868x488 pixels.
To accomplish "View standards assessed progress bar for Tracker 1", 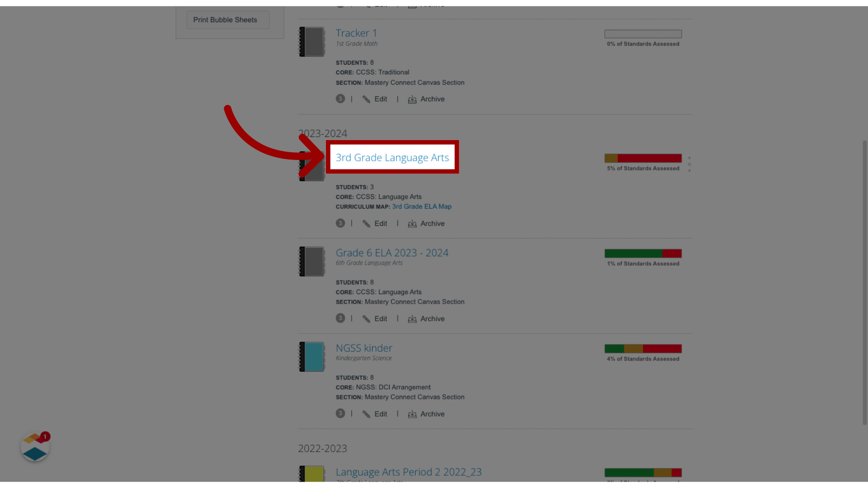I will click(x=643, y=33).
